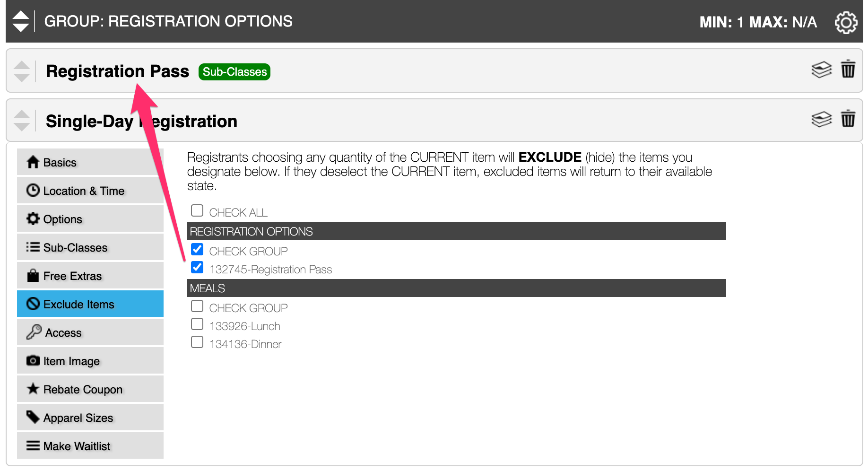This screenshot has width=868, height=471.
Task: Check the 134136-Dinner item
Action: (197, 342)
